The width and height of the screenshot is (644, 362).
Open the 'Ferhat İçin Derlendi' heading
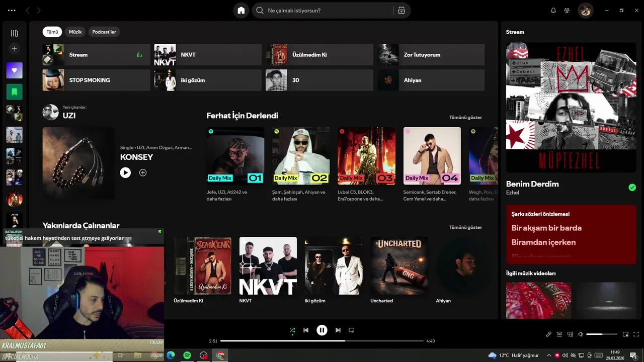242,116
